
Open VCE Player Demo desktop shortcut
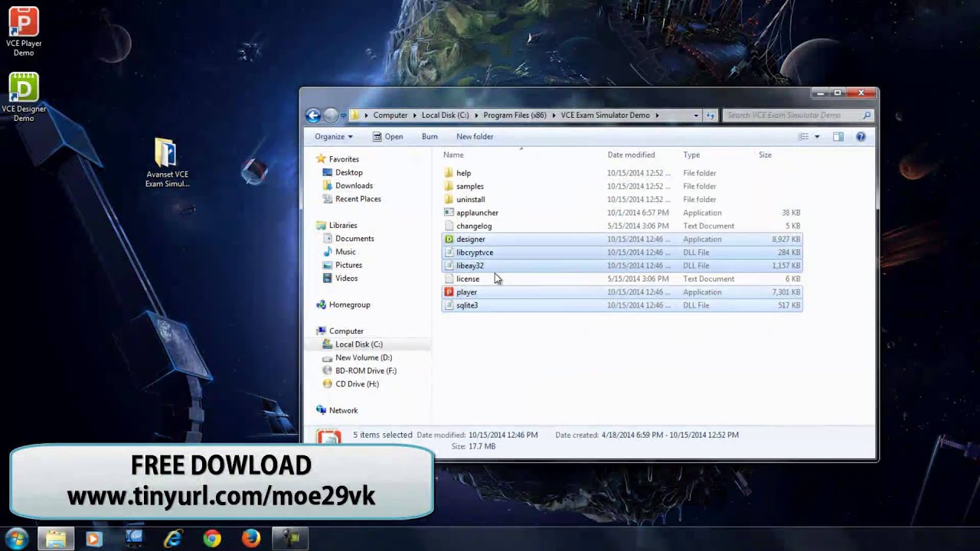(24, 31)
